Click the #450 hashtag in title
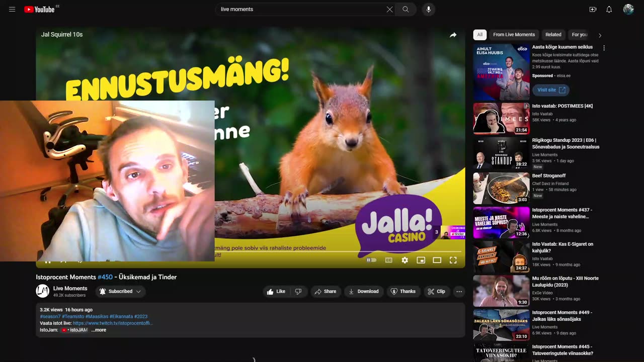Image resolution: width=644 pixels, height=362 pixels. (x=105, y=277)
